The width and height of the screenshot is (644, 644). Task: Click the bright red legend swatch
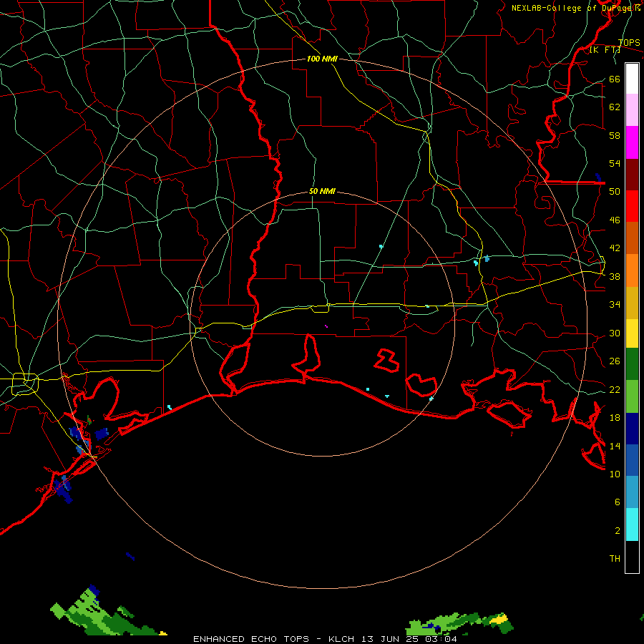point(632,206)
